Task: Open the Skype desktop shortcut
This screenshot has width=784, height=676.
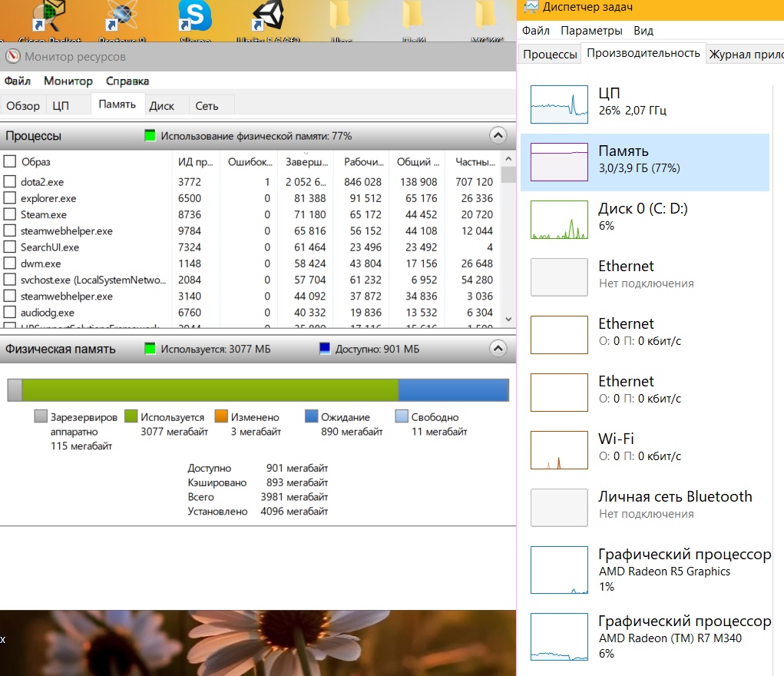Action: (x=195, y=18)
